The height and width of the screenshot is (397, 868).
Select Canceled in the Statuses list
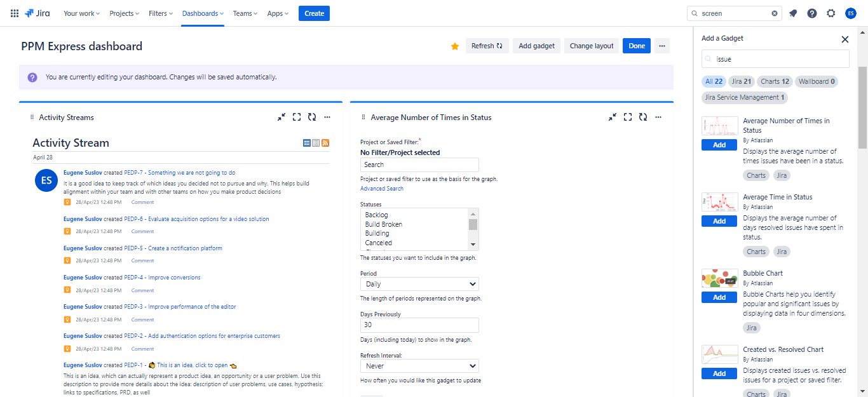coord(379,243)
